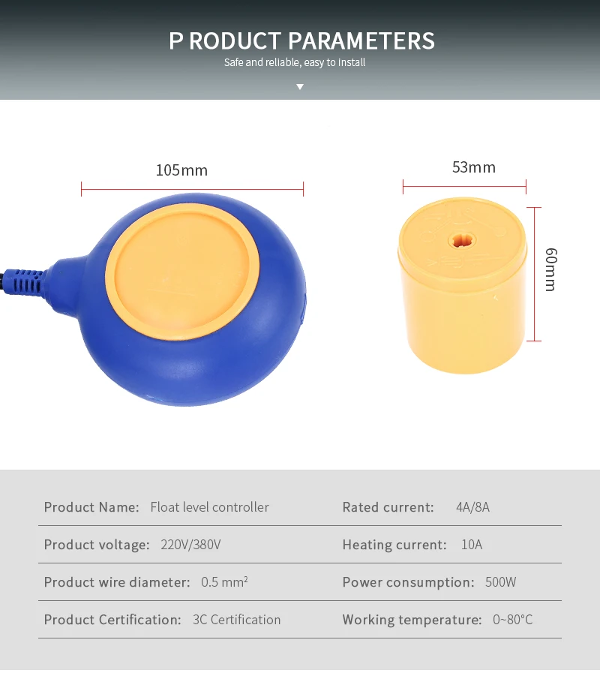Click the PRODUCT PARAMETERS heading

(301, 41)
